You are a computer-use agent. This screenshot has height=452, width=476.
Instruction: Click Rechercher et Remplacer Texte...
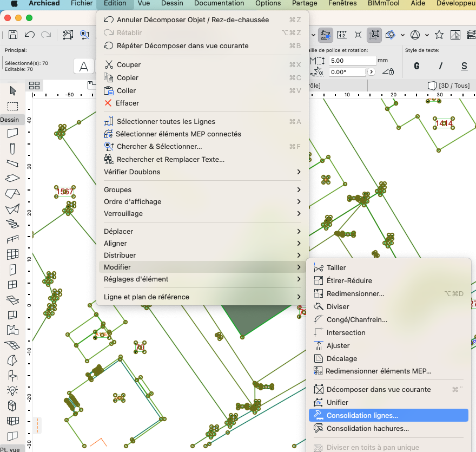[x=202, y=159]
